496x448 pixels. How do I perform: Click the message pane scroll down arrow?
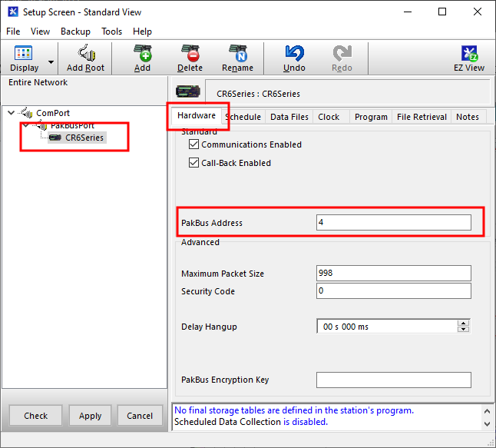pyautogui.click(x=487, y=423)
